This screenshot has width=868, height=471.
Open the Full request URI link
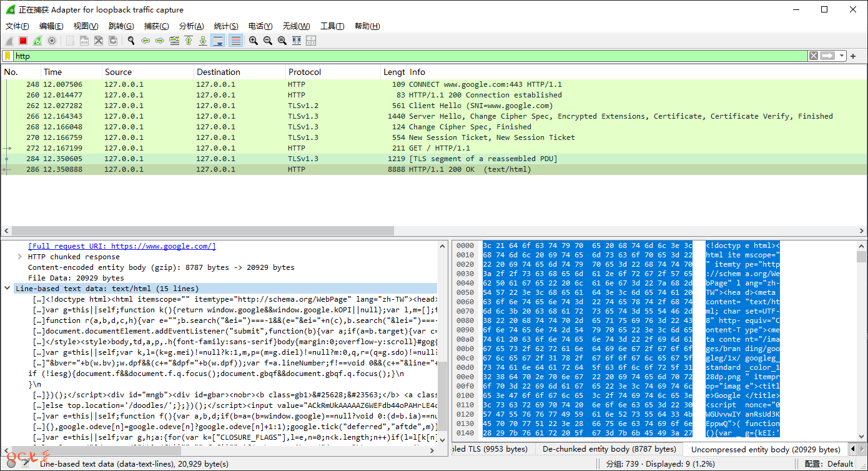coord(122,246)
